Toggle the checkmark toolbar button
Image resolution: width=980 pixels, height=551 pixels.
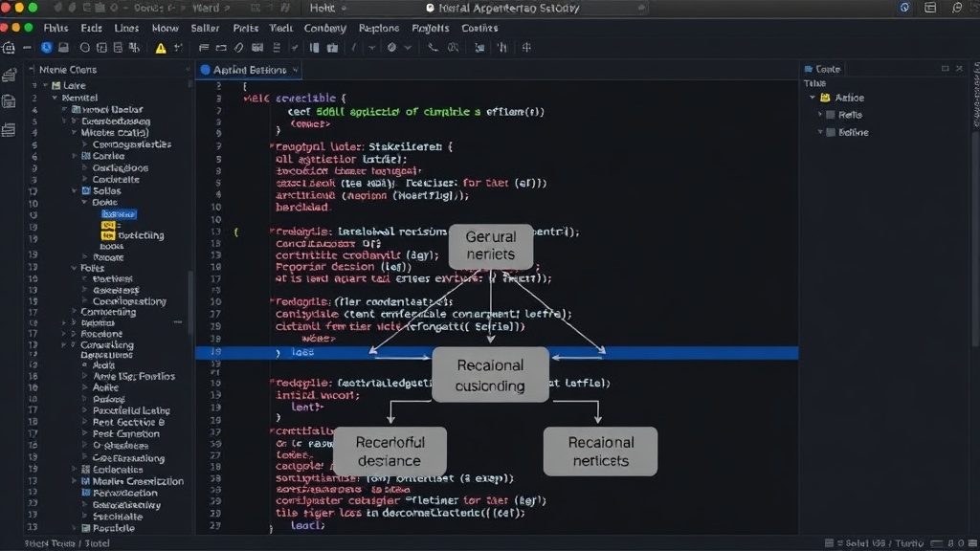coord(295,48)
